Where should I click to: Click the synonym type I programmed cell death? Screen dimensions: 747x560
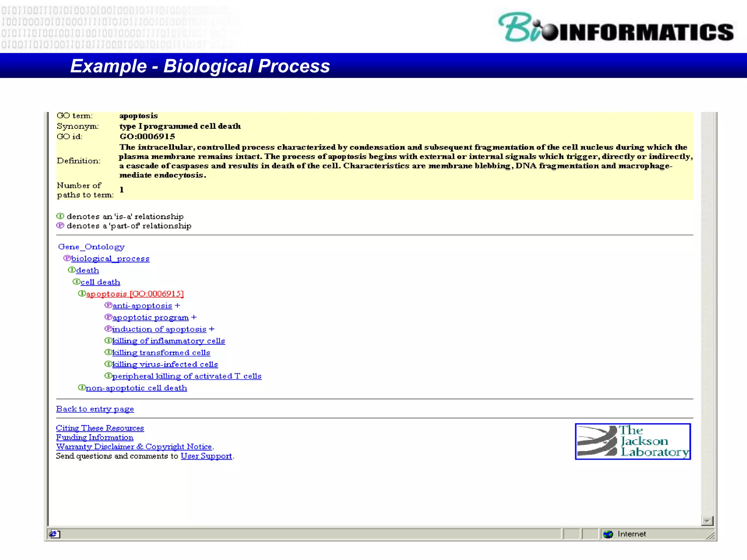tap(180, 126)
